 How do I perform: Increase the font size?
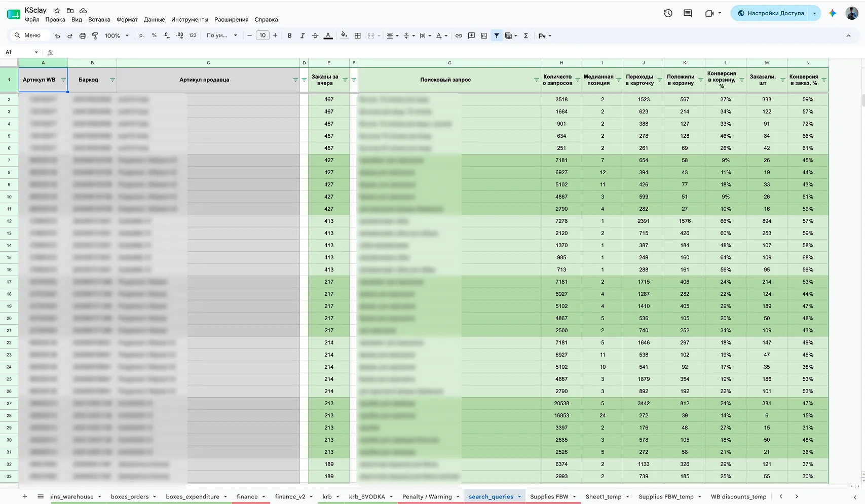click(275, 35)
